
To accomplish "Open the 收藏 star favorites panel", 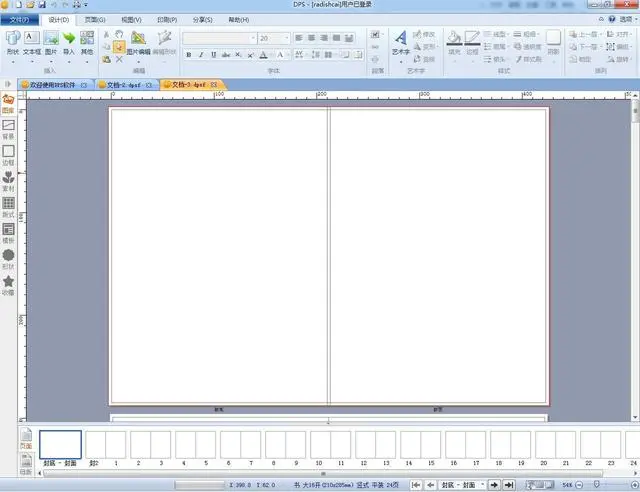I will 8,285.
